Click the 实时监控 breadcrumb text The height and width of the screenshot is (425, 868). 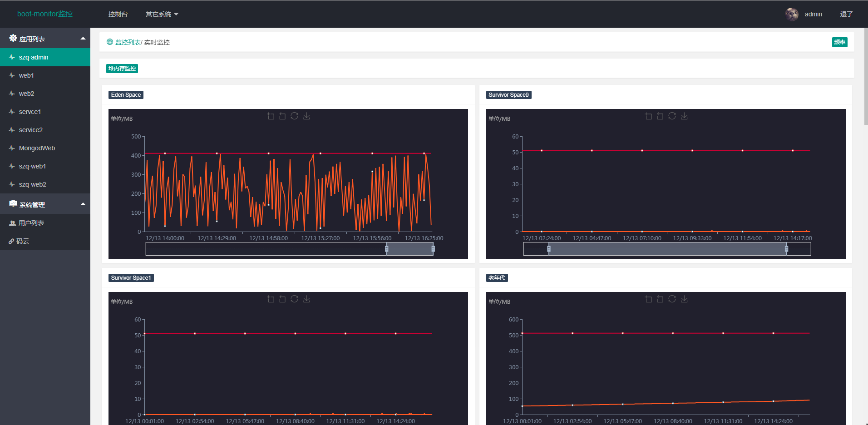tap(157, 42)
